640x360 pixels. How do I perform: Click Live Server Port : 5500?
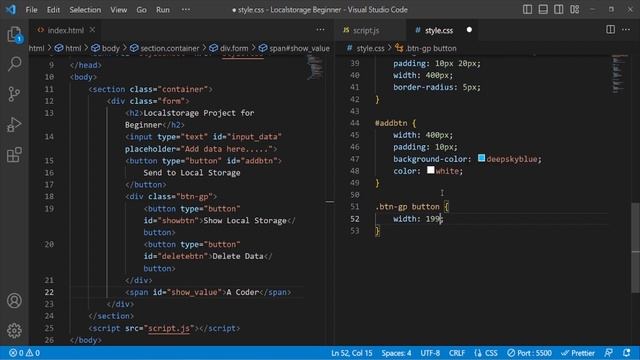(x=529, y=353)
